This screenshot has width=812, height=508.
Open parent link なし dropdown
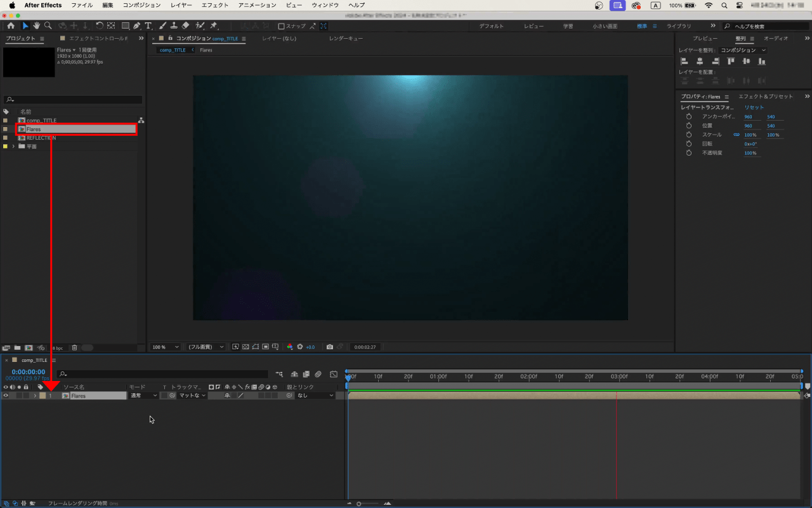[315, 396]
